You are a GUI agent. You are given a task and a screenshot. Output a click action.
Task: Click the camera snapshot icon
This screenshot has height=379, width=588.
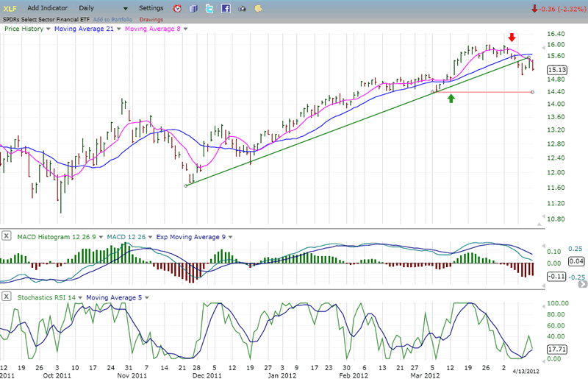coord(242,8)
